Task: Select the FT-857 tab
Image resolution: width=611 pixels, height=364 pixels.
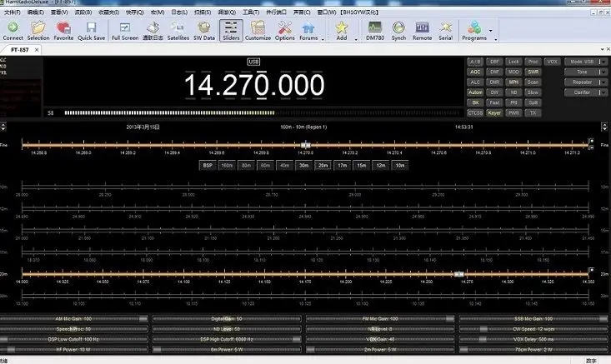Action: click(21, 50)
